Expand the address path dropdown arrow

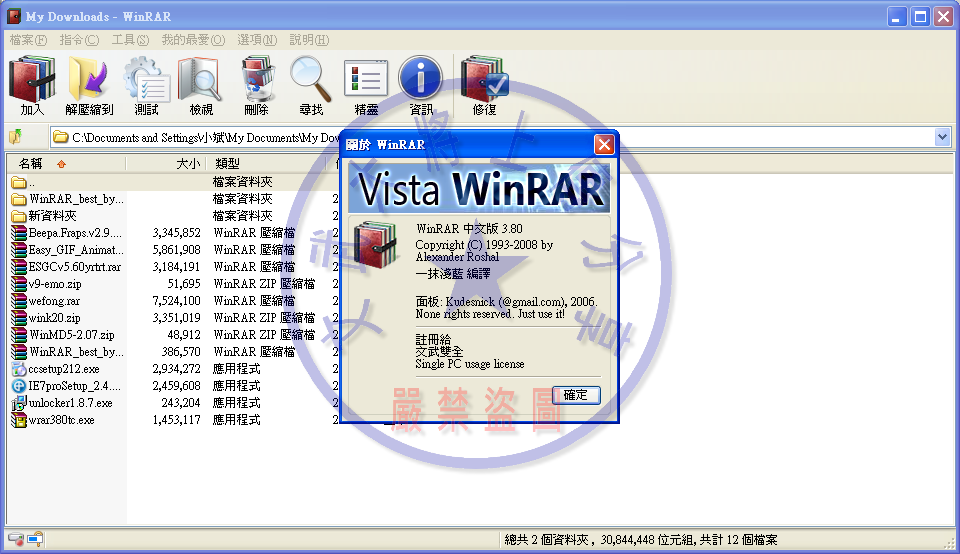point(942,137)
